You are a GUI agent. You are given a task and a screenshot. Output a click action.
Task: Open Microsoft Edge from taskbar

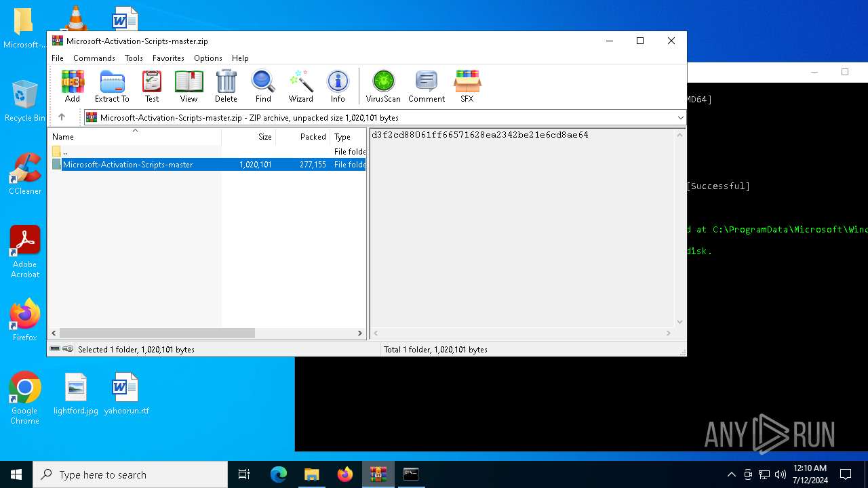(279, 474)
